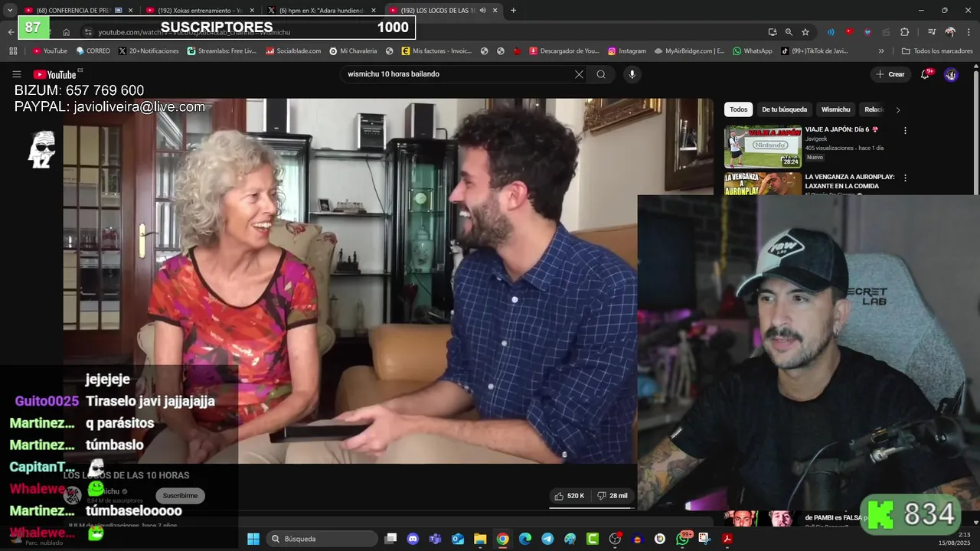Screen dimensions: 980x551
Task: Open the MyAirBridge.com bookmark
Action: (689, 51)
